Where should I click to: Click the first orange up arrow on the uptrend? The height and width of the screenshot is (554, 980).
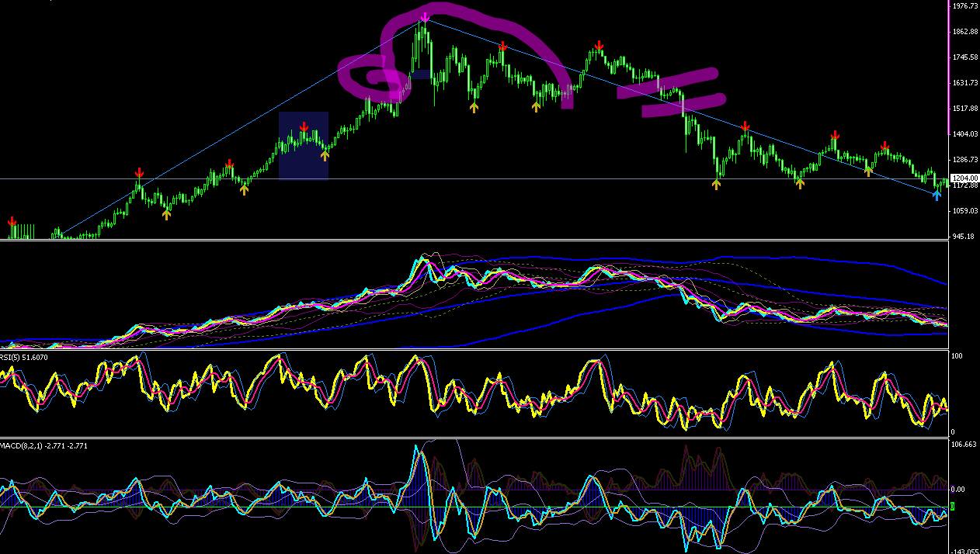166,215
